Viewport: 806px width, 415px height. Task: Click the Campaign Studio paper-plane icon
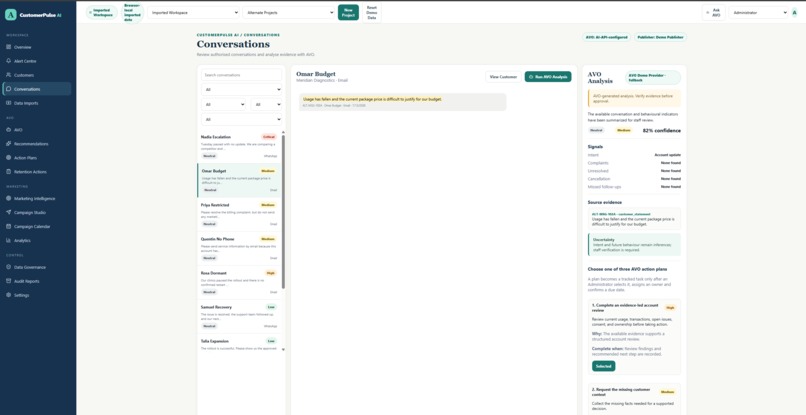pyautogui.click(x=9, y=212)
